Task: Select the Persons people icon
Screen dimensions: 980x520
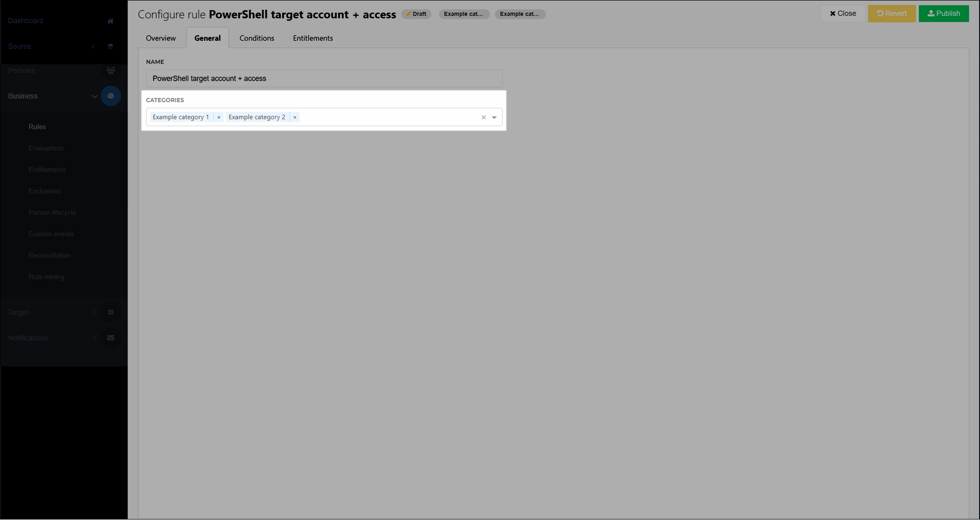Action: coord(110,70)
